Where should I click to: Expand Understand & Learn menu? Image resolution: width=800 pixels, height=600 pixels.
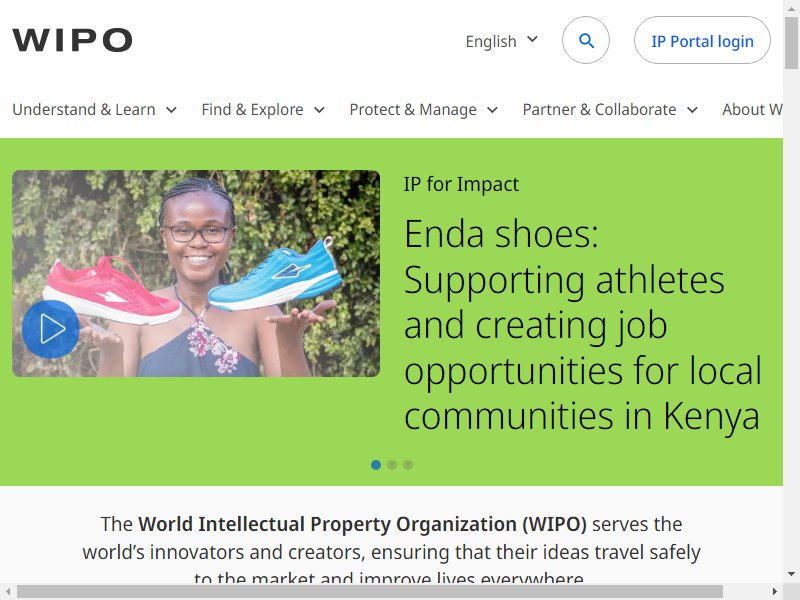point(94,110)
